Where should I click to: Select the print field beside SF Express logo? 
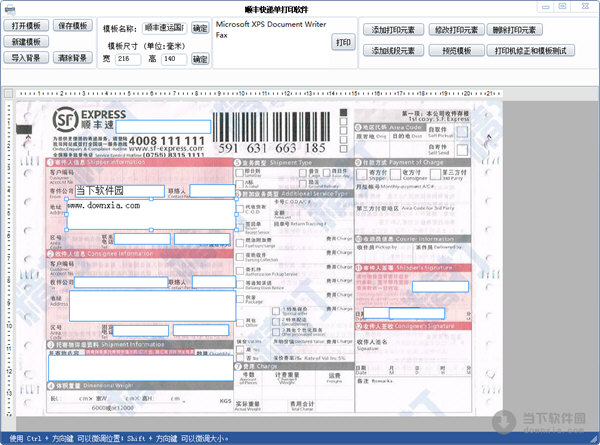(x=163, y=127)
